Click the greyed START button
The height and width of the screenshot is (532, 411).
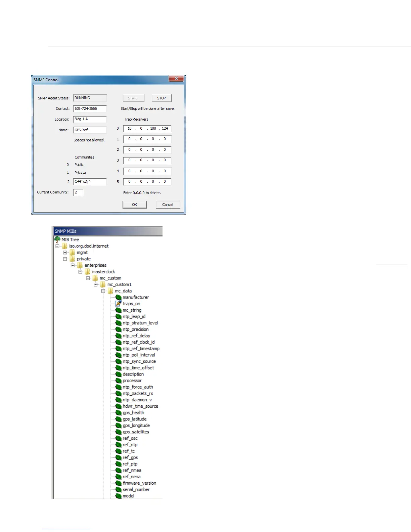click(133, 98)
